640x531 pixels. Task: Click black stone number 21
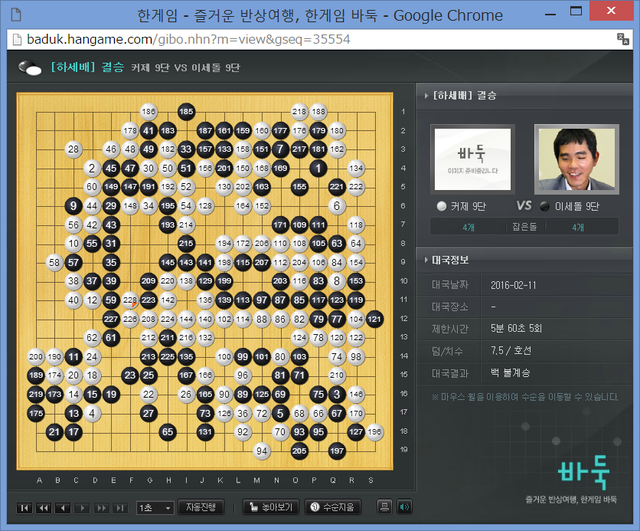tap(54, 432)
